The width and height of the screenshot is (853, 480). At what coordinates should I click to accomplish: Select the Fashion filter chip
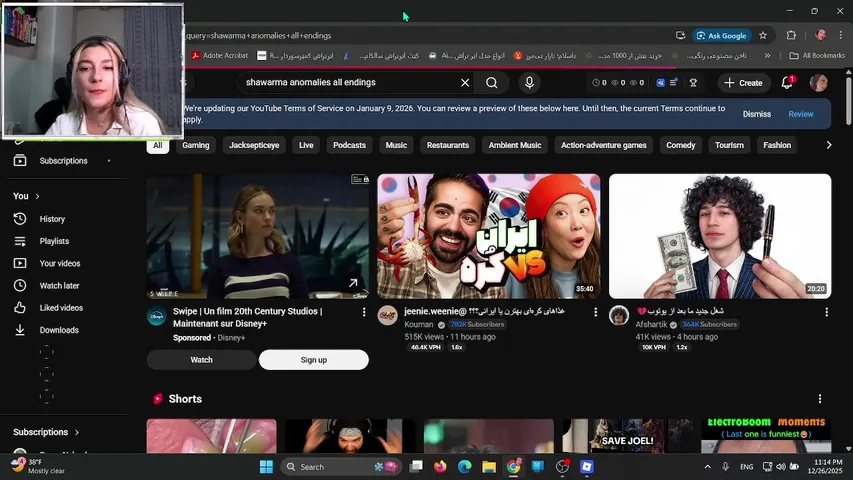click(x=777, y=145)
